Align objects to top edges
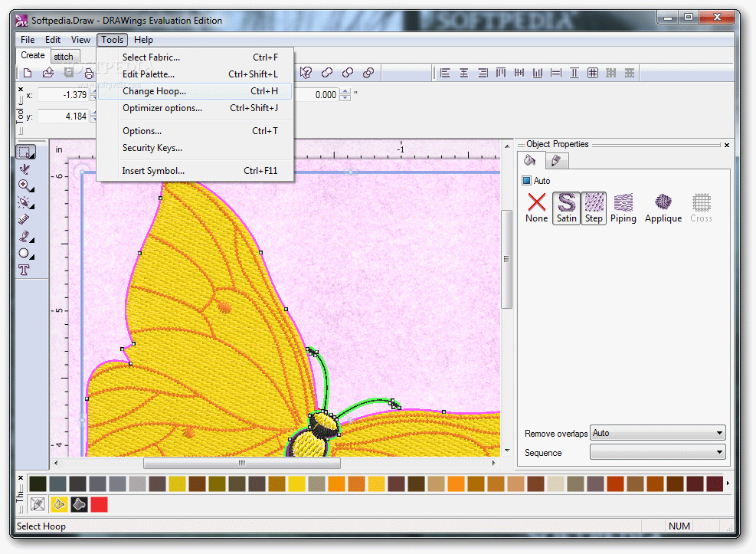The width and height of the screenshot is (756, 554). [501, 73]
